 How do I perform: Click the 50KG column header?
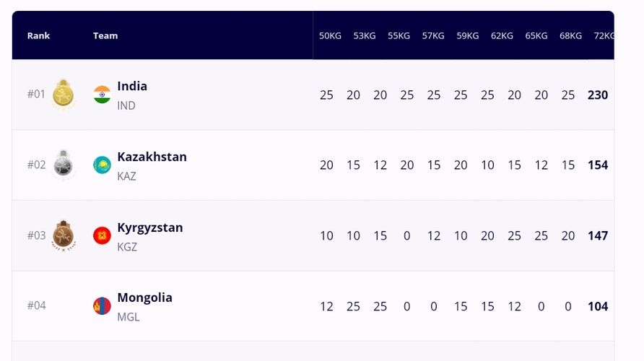[x=330, y=36]
